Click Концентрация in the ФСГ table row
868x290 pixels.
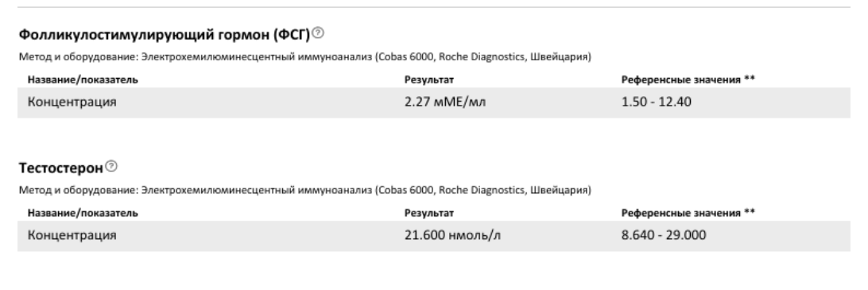click(72, 102)
